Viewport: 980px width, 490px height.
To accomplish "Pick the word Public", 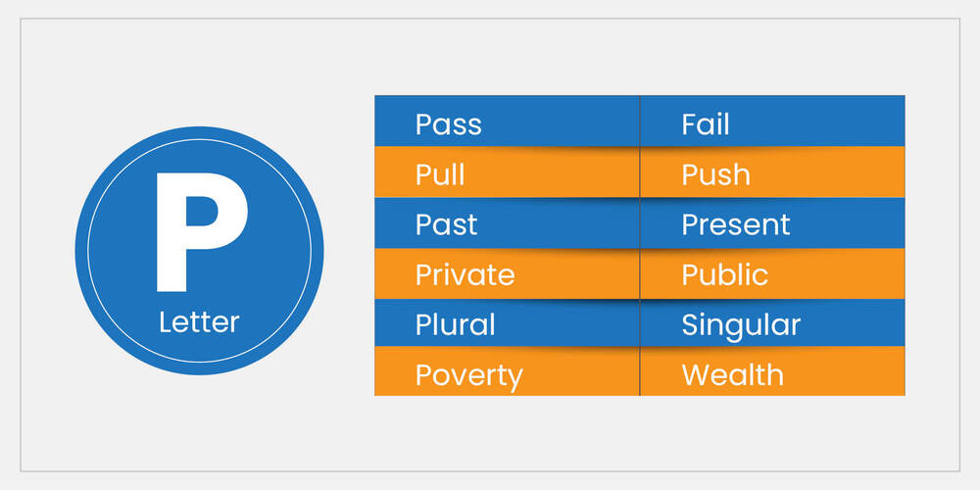I will 724,274.
